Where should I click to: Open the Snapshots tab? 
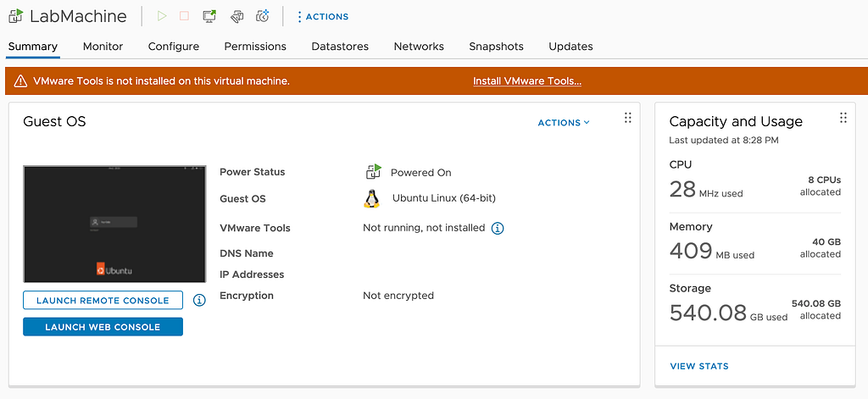click(x=496, y=47)
